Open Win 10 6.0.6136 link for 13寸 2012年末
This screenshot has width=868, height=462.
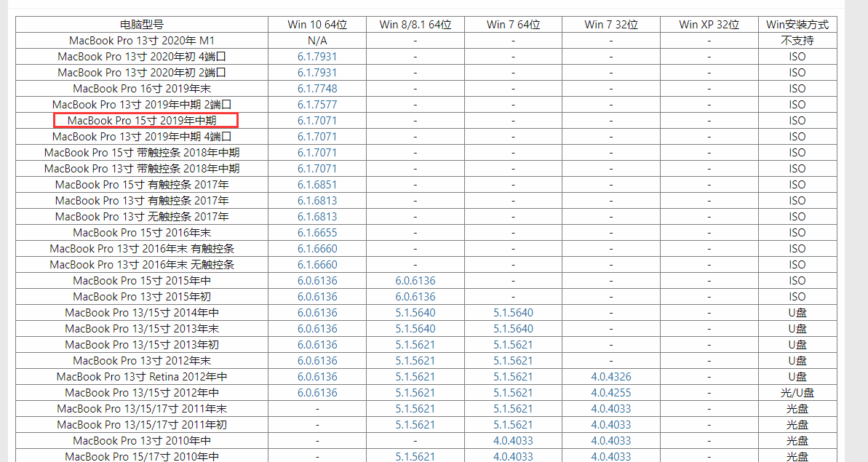tap(317, 362)
